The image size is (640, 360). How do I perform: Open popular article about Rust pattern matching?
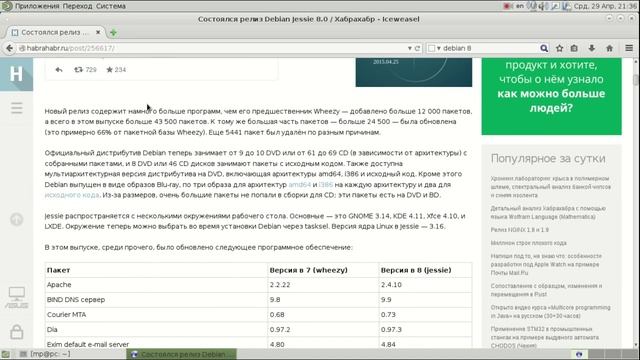point(546,290)
